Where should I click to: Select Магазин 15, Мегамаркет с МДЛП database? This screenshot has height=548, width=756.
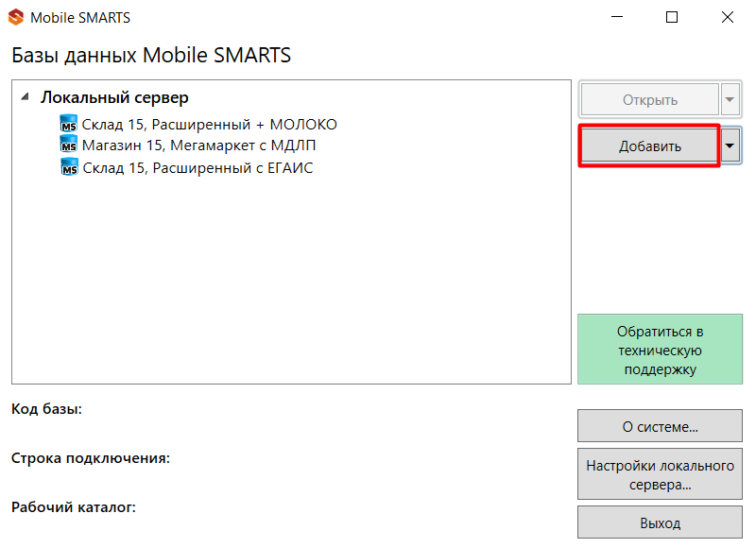[198, 146]
